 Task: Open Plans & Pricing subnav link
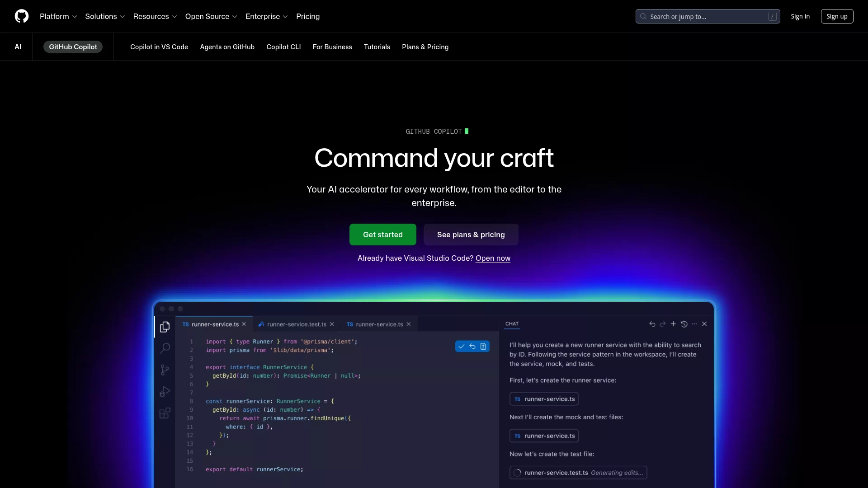click(425, 47)
